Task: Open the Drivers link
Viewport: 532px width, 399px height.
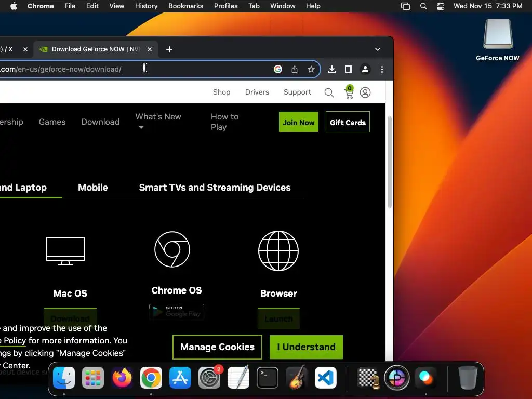Action: pyautogui.click(x=257, y=92)
